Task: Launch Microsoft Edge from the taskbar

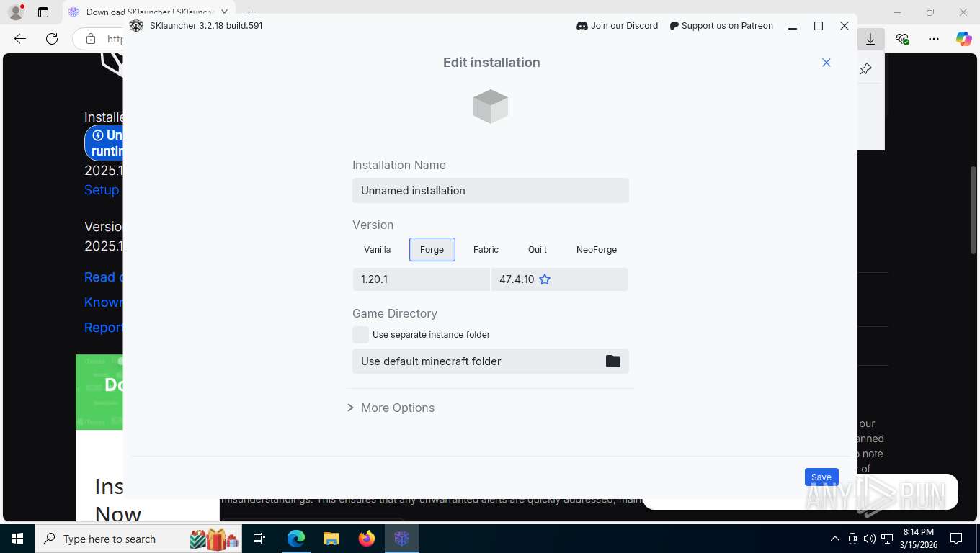Action: (x=295, y=539)
